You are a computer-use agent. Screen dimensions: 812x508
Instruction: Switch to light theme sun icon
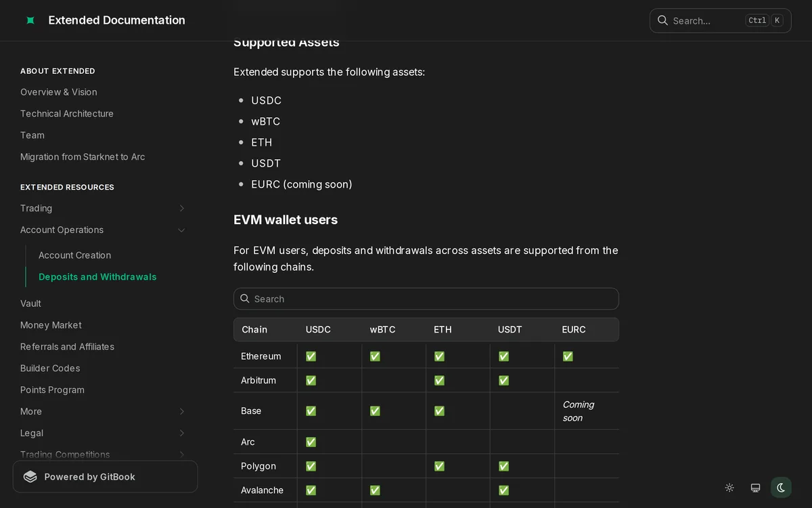pyautogui.click(x=729, y=488)
